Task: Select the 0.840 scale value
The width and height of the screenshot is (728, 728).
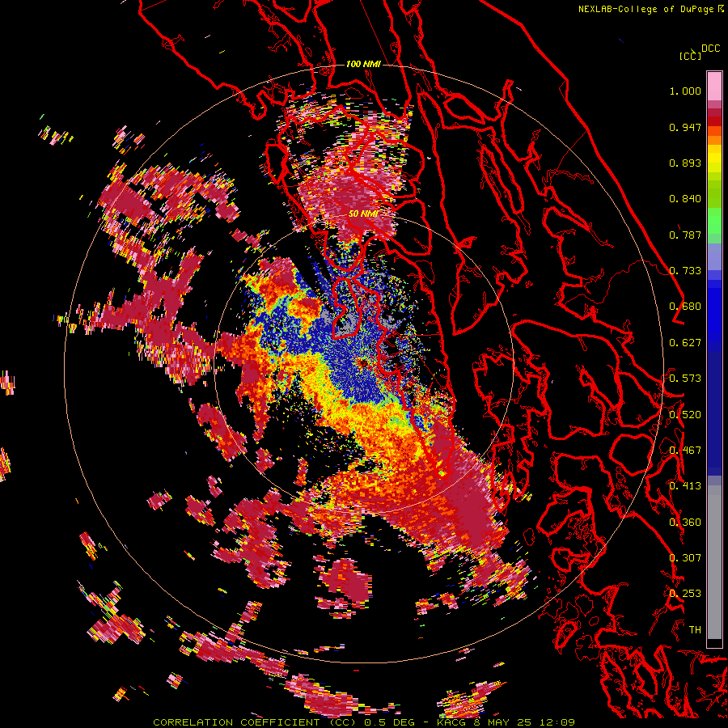Action: pyautogui.click(x=685, y=199)
